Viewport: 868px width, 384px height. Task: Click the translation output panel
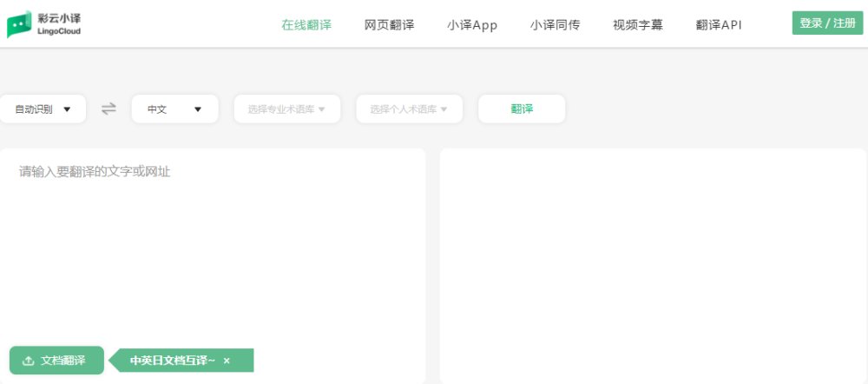tap(654, 266)
